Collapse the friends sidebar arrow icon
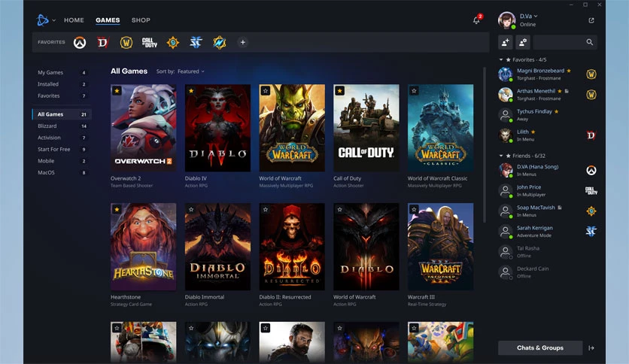This screenshot has width=629, height=364. [x=591, y=348]
